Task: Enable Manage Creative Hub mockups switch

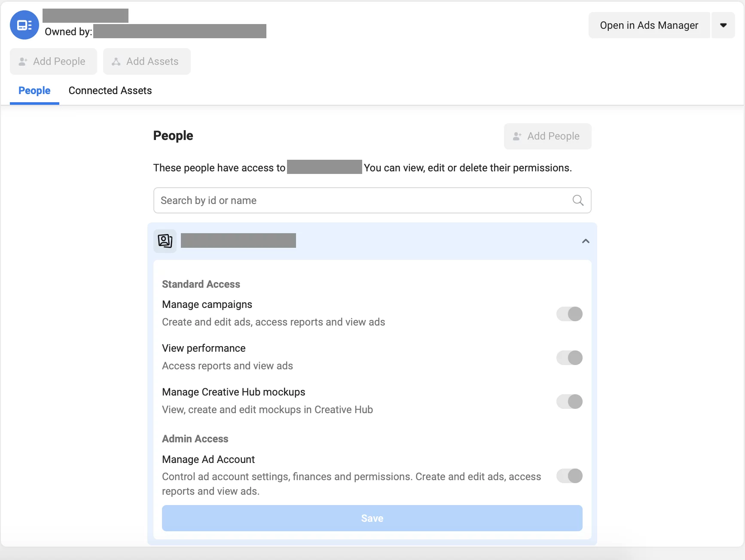Action: 569,402
